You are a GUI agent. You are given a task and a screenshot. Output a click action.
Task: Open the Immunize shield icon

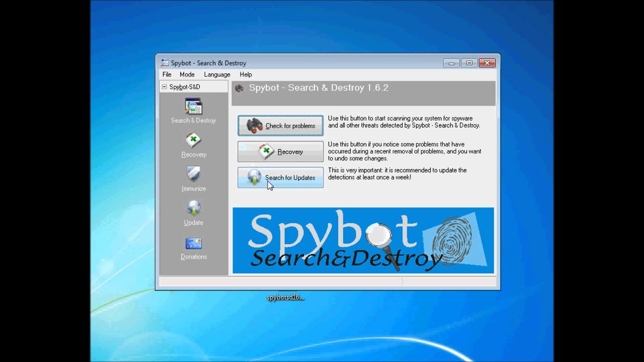pos(193,175)
